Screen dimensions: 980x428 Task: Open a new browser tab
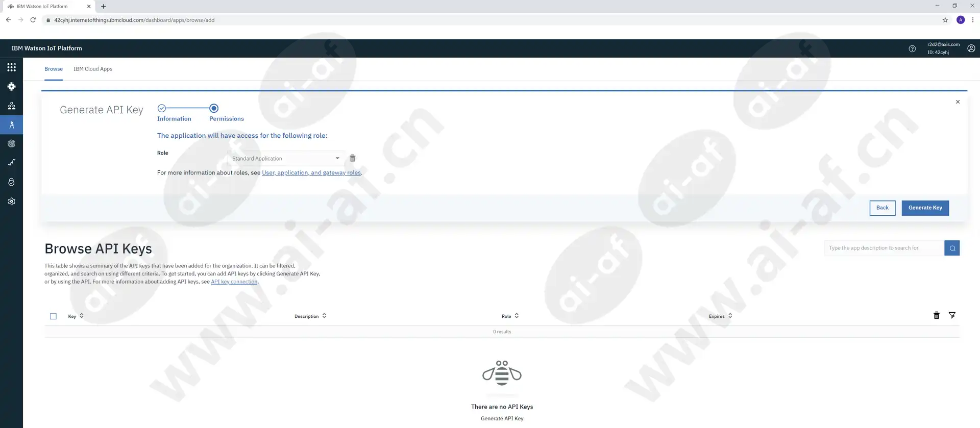tap(104, 6)
